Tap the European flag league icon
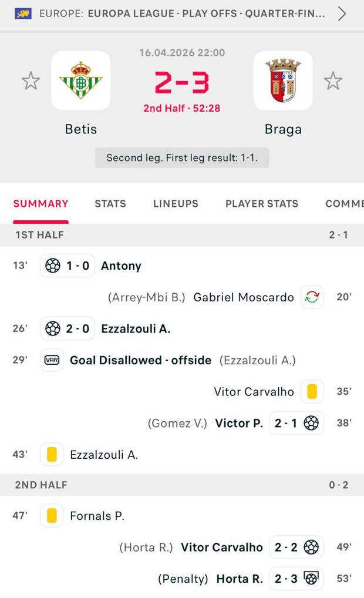 click(x=23, y=14)
